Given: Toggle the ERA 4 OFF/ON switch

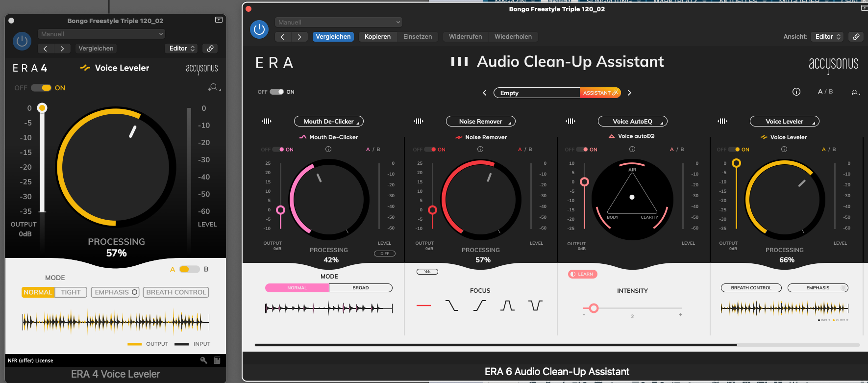Looking at the screenshot, I should click(41, 88).
